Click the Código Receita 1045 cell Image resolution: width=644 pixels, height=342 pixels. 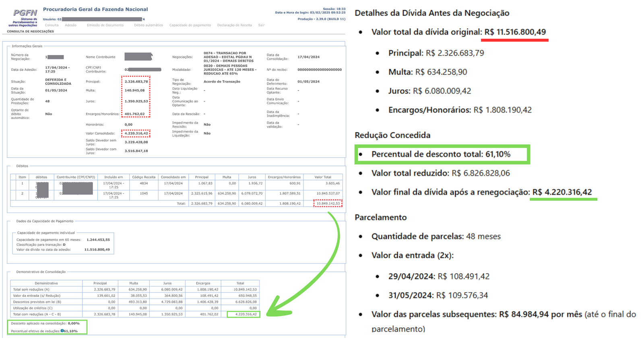point(144,194)
